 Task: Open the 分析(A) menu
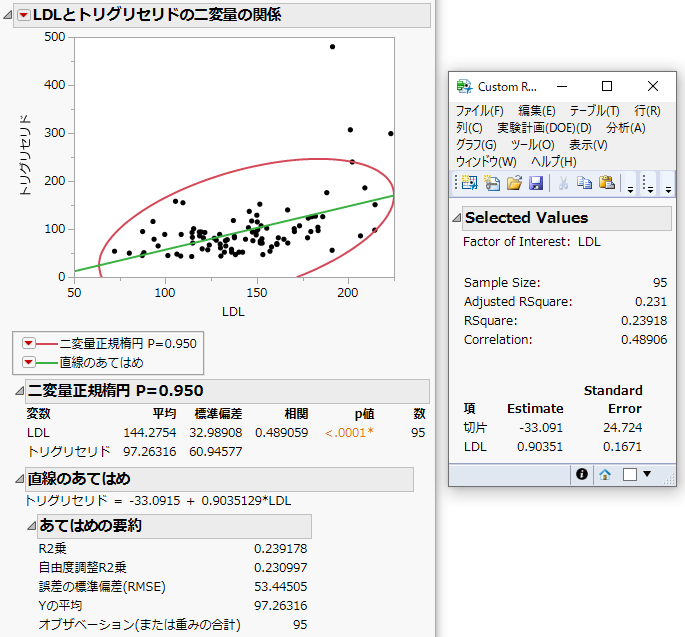[626, 128]
